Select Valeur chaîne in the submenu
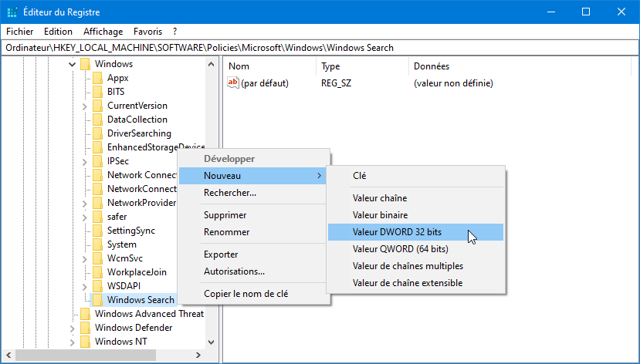The height and width of the screenshot is (364, 640). (416, 198)
